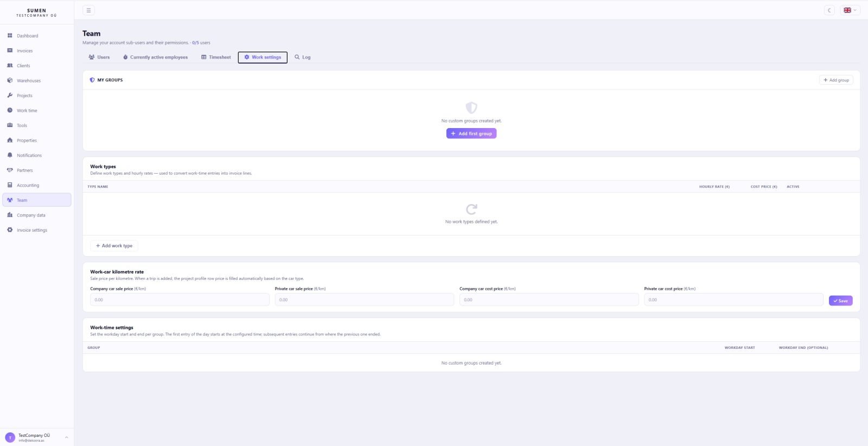Open Notifications bell icon
Viewport: 868px width, 446px height.
10,155
